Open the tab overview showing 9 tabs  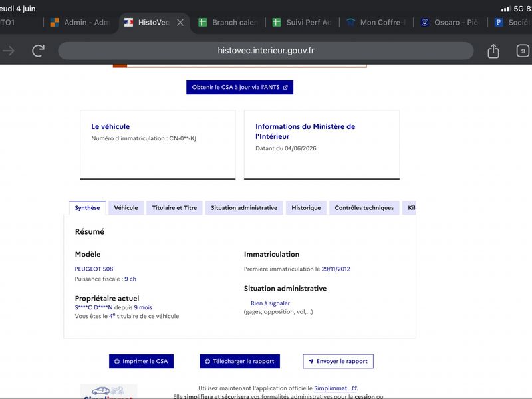(x=523, y=51)
